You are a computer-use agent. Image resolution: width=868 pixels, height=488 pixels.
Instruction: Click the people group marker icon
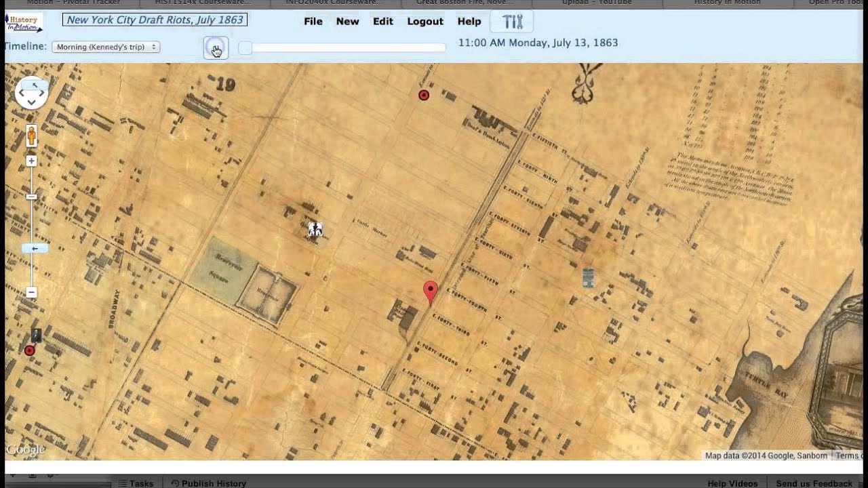pos(315,230)
